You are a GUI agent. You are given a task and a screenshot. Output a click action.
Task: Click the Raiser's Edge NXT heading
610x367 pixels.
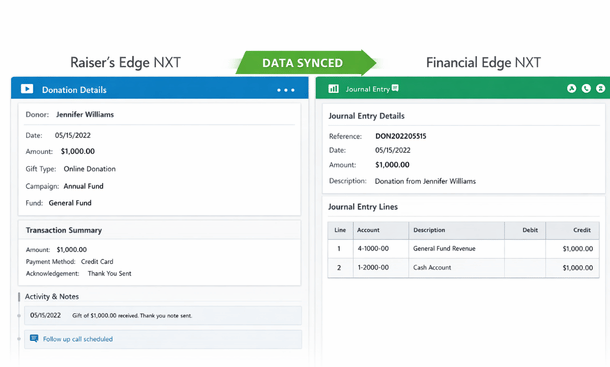click(125, 62)
